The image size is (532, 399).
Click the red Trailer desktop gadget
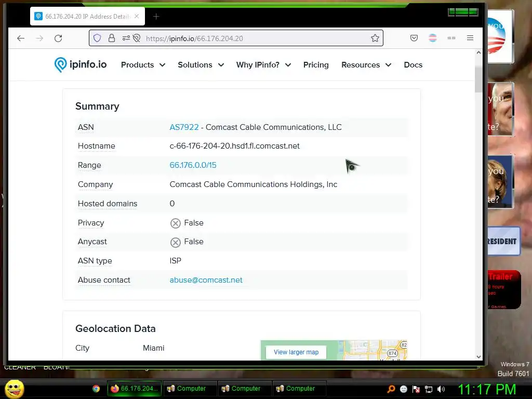tap(504, 290)
